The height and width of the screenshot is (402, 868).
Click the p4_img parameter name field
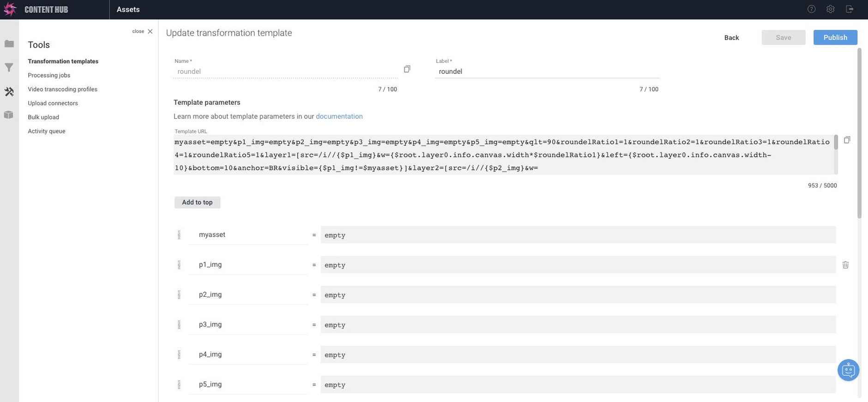tap(248, 355)
